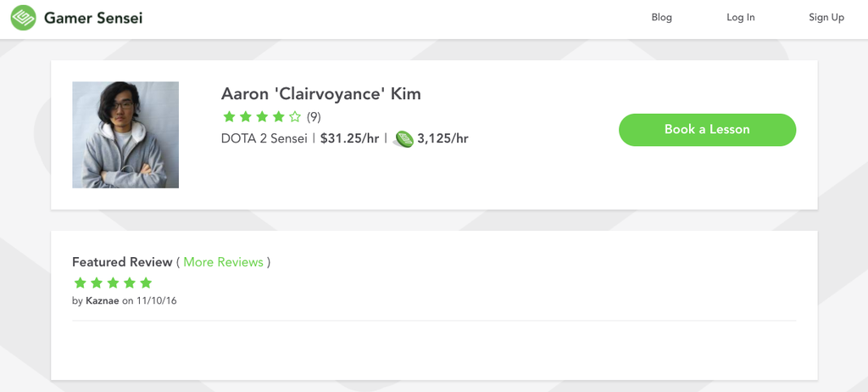Click the DOTA 2 Sensei label
Screen dimensions: 868x392
click(x=264, y=138)
